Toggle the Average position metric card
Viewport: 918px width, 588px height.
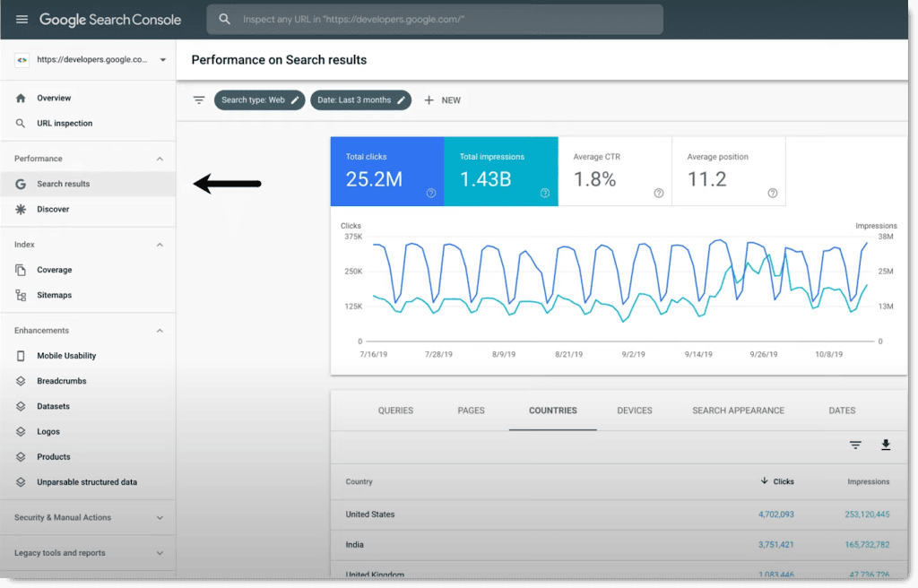tap(729, 171)
